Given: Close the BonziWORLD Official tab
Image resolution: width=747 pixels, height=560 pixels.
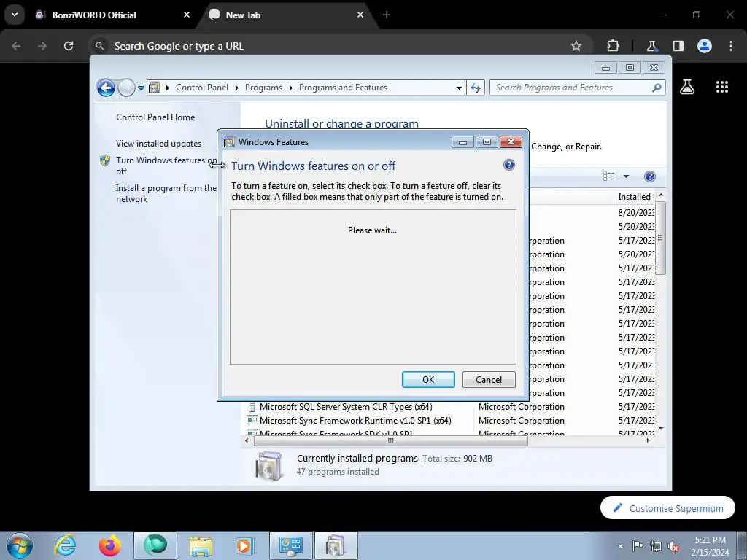Looking at the screenshot, I should 187,15.
